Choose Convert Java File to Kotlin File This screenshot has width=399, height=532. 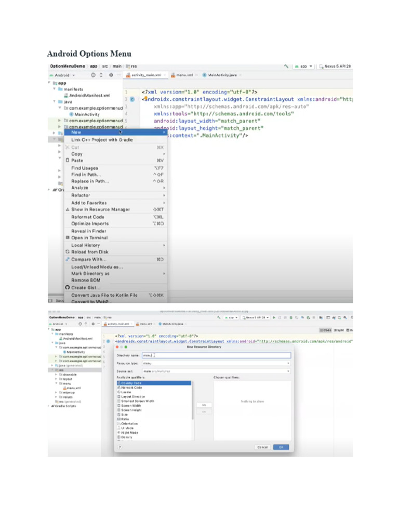click(x=116, y=295)
